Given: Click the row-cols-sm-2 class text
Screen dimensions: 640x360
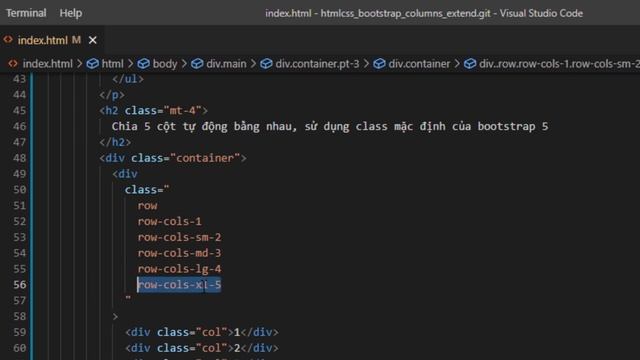Looking at the screenshot, I should tap(179, 238).
